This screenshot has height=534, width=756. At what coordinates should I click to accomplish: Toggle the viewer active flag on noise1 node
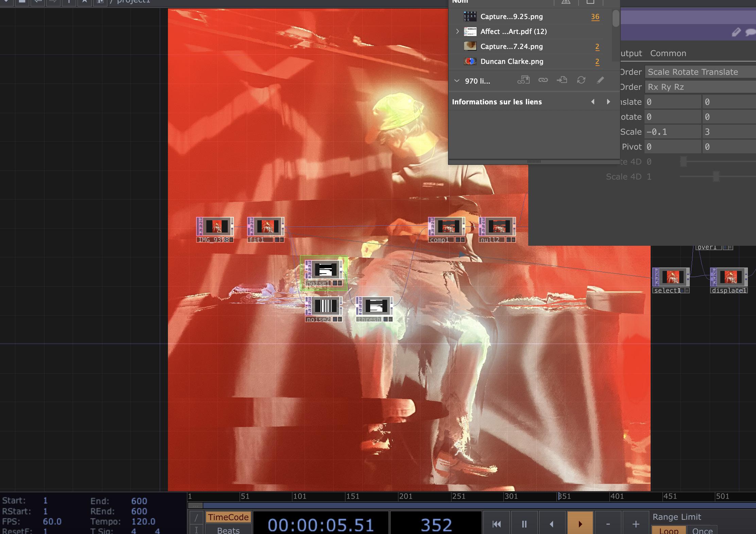pos(340,283)
